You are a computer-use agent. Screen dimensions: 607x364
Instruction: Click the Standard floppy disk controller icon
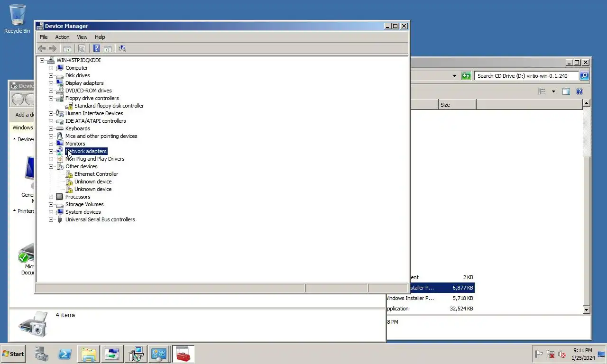[69, 106]
